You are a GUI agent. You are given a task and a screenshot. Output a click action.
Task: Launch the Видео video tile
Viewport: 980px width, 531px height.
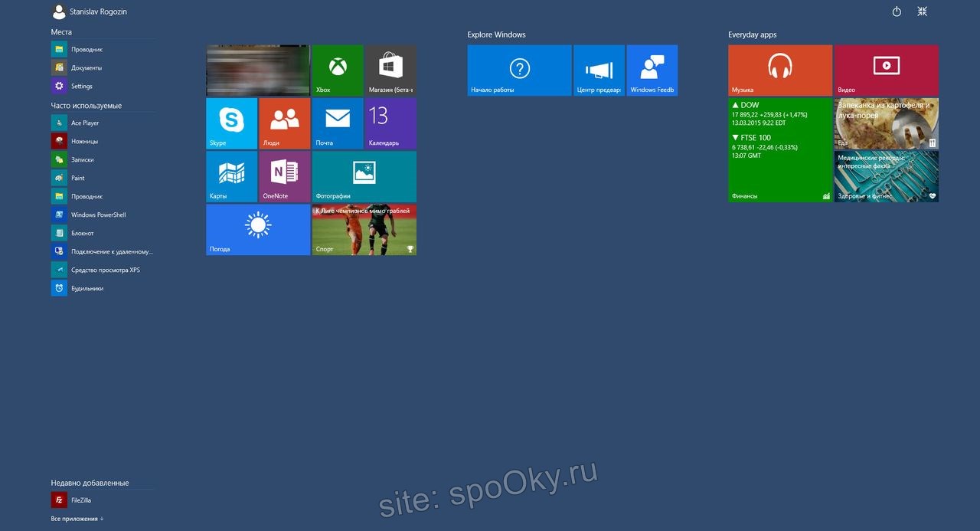click(887, 70)
